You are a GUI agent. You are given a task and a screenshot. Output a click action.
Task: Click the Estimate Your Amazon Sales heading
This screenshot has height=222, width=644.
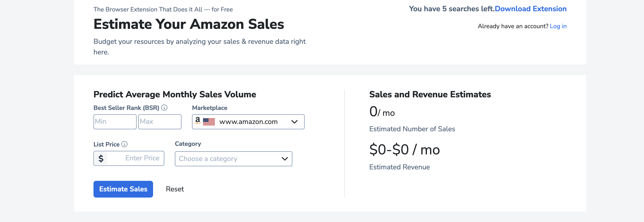(x=189, y=24)
